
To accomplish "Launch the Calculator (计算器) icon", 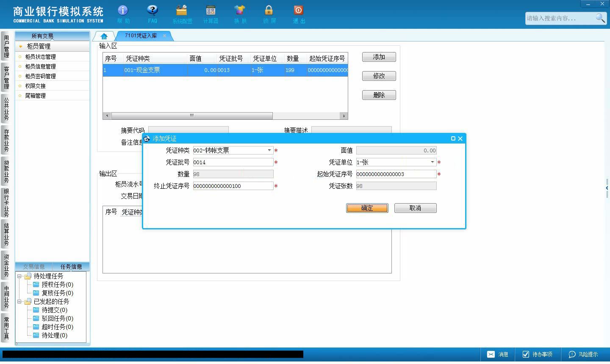I will coord(211,14).
